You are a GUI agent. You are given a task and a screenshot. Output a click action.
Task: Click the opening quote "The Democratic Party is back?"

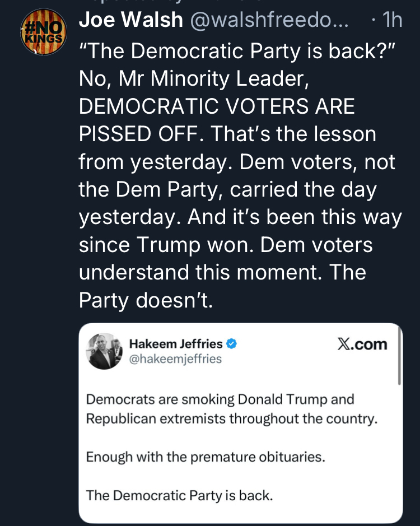click(237, 51)
